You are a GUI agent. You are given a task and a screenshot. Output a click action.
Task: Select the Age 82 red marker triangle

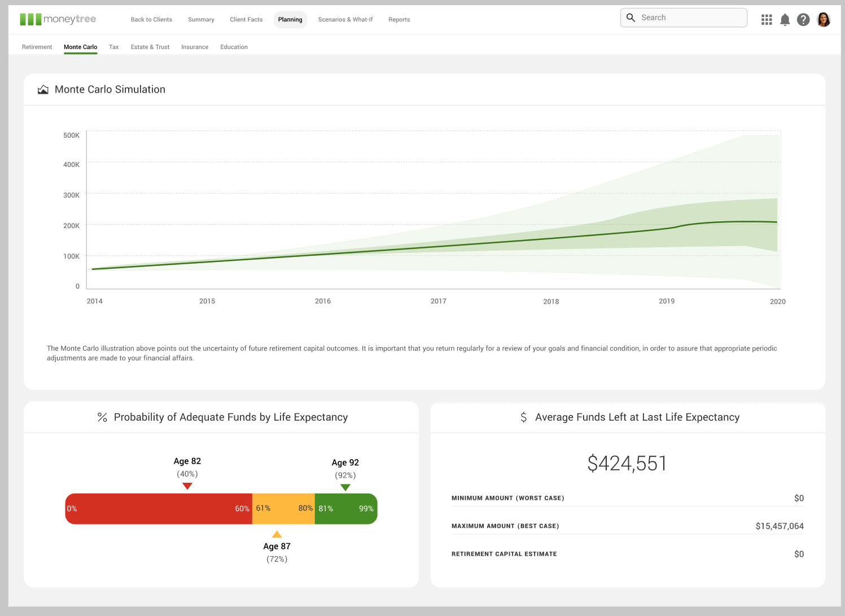(x=187, y=486)
